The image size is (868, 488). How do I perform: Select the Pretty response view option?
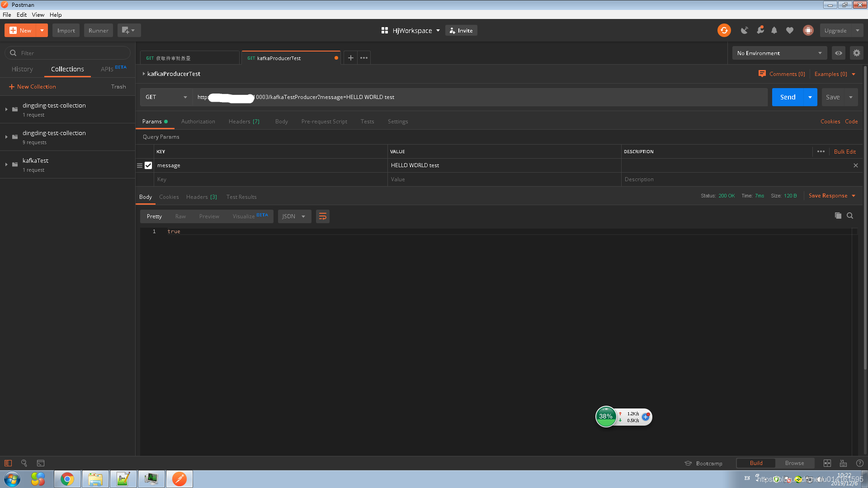click(x=154, y=216)
